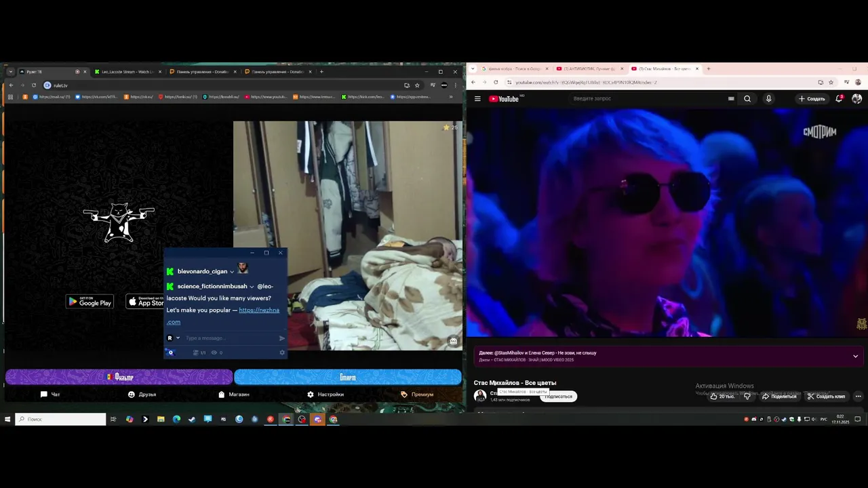Viewport: 868px width, 488px height.
Task: Open Магазин section in rulet.tv
Action: coord(234,394)
